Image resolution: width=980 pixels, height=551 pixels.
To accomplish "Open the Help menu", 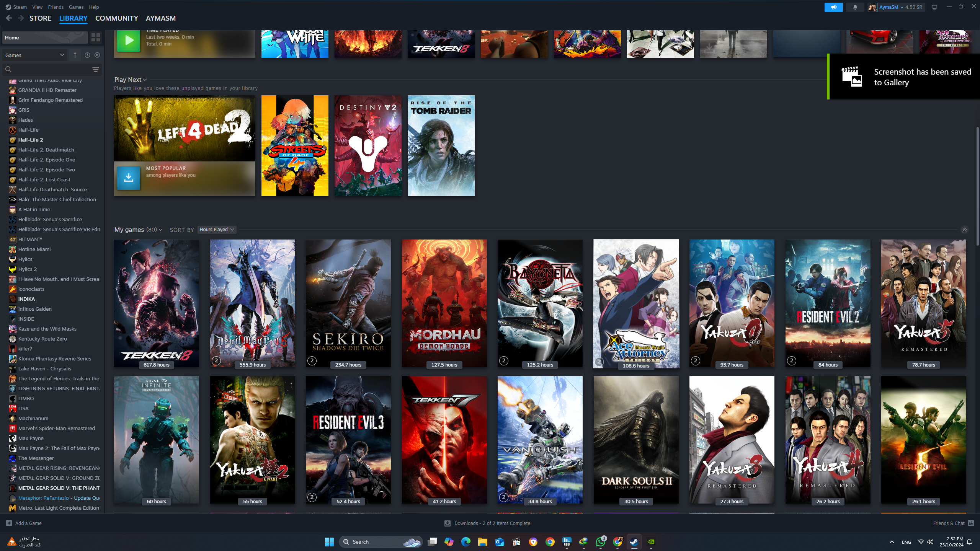I will pos(94,7).
